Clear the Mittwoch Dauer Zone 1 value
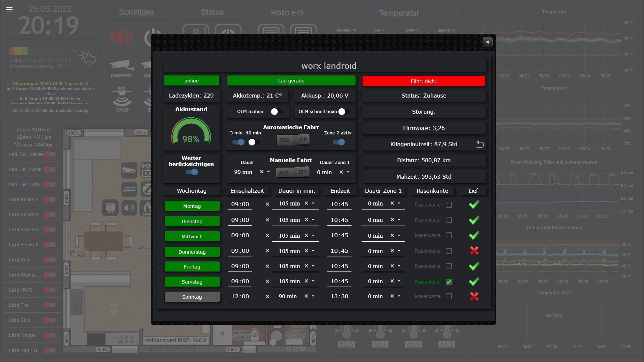Screen dimensions: 644x362 392,235
